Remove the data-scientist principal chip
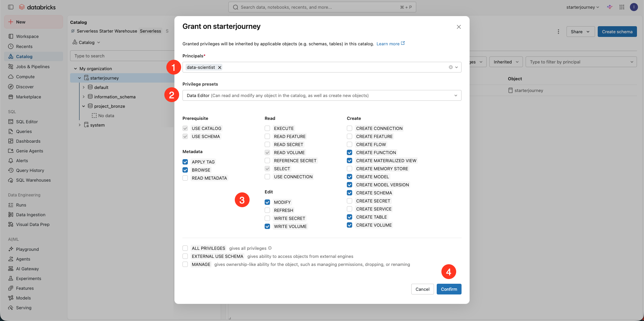Screen dimensions: 644x321 [x=220, y=67]
